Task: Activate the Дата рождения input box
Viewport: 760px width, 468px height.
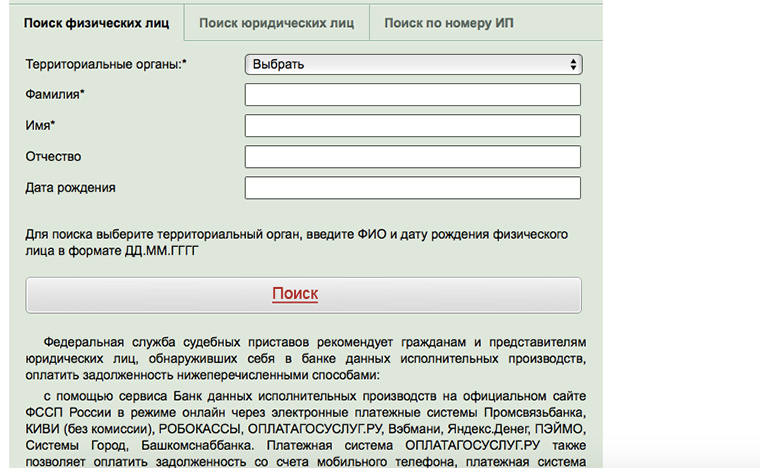Action: tap(412, 188)
